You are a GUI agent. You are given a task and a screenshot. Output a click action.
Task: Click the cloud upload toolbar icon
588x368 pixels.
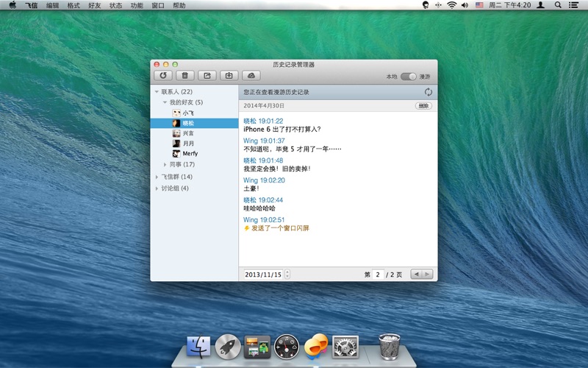tap(251, 75)
